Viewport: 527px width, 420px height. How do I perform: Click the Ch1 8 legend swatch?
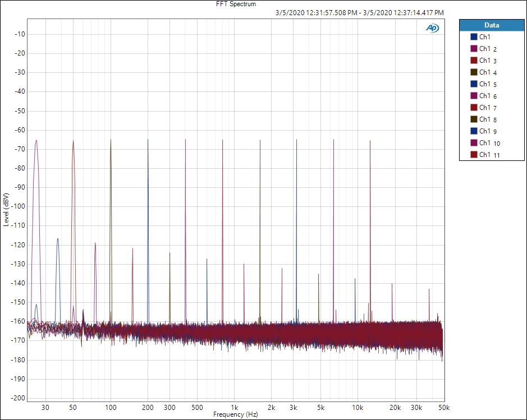coord(474,119)
